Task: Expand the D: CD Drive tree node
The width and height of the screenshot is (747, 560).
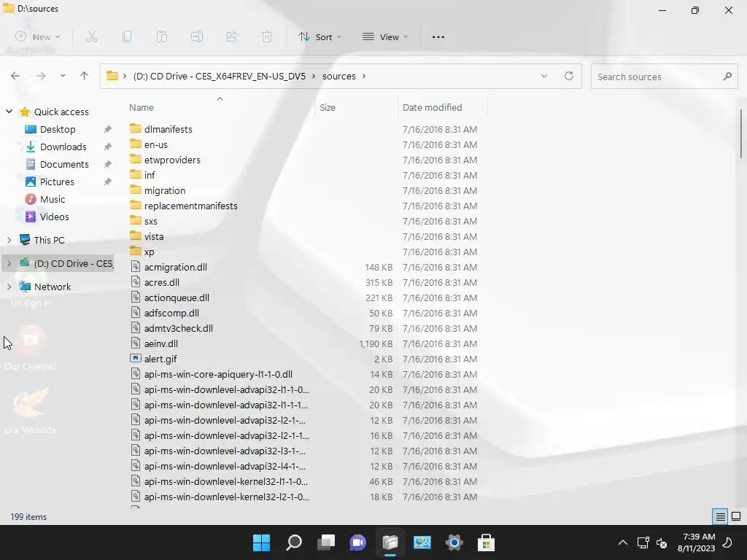Action: [9, 263]
